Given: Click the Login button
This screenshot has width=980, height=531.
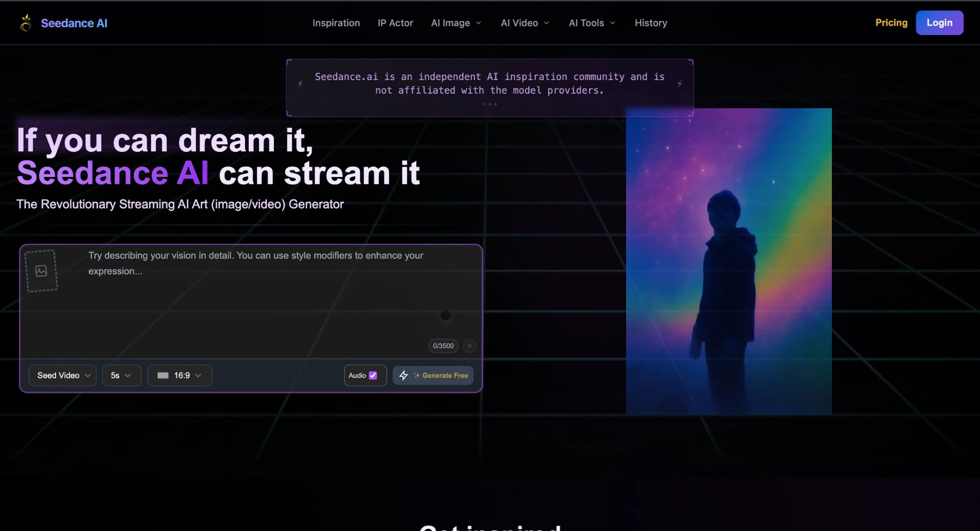Looking at the screenshot, I should click(x=939, y=22).
